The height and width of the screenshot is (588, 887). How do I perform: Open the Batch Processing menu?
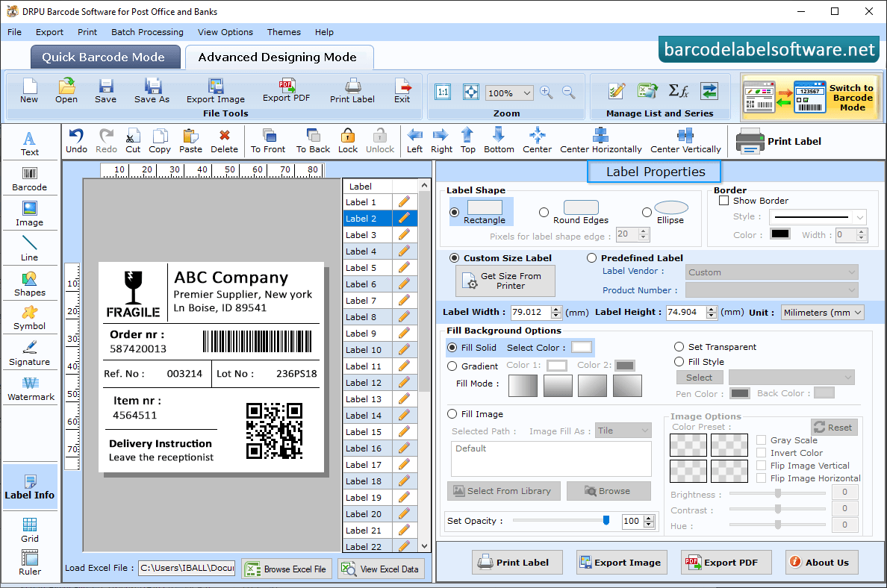tap(147, 32)
